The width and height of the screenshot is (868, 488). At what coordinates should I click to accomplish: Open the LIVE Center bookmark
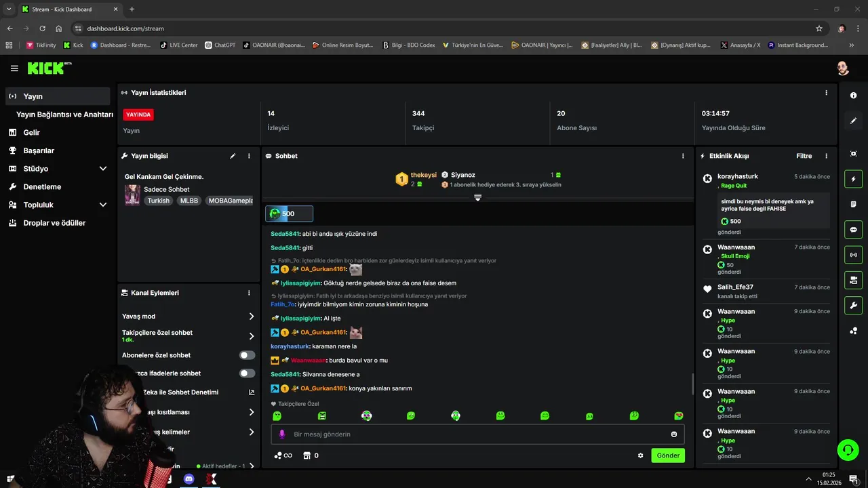pos(179,45)
